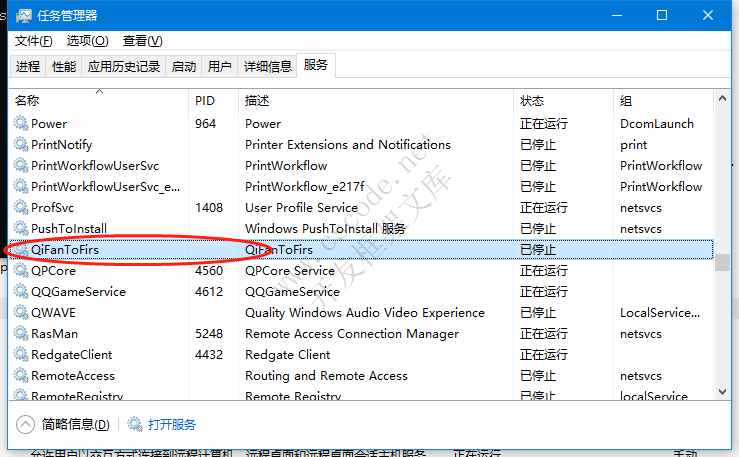Click the gear icon beside 打开服务
The height and width of the screenshot is (457, 739).
pyautogui.click(x=135, y=424)
